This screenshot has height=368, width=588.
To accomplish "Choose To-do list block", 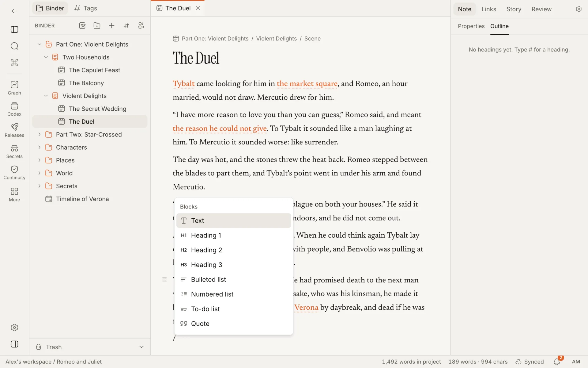I will pos(234,309).
